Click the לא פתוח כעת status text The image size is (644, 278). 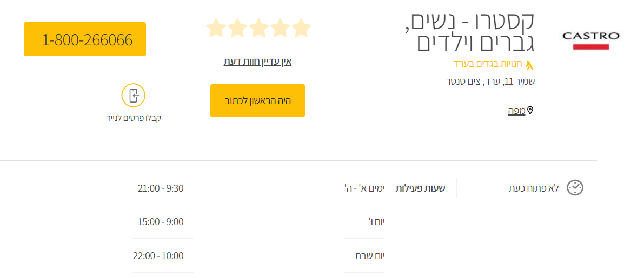533,188
